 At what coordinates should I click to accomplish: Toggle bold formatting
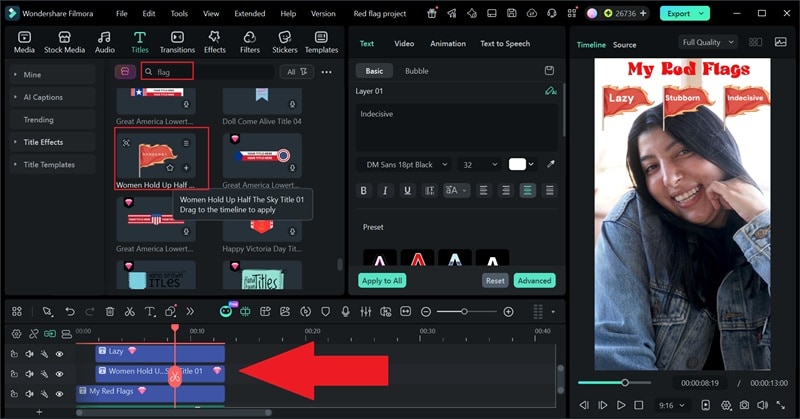364,190
